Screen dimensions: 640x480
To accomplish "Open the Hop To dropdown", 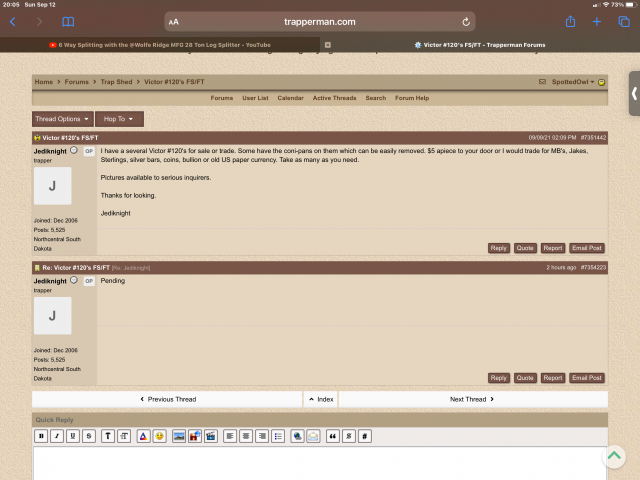I will point(119,119).
